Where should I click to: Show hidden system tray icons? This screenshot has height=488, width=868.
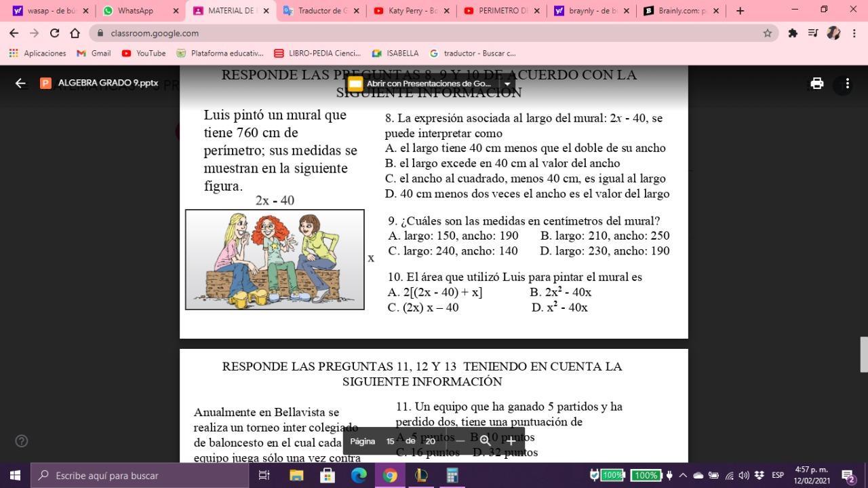683,475
